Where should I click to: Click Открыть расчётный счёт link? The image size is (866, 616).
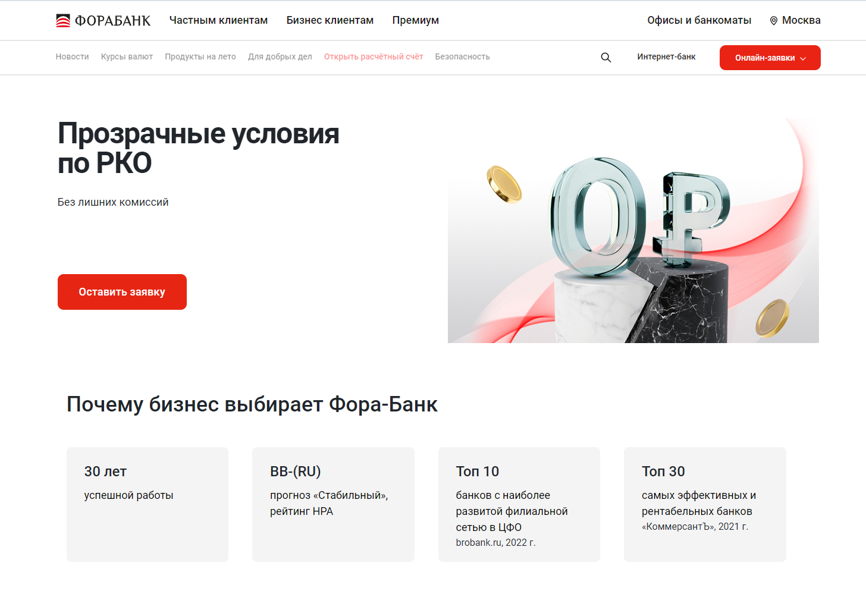click(x=374, y=56)
